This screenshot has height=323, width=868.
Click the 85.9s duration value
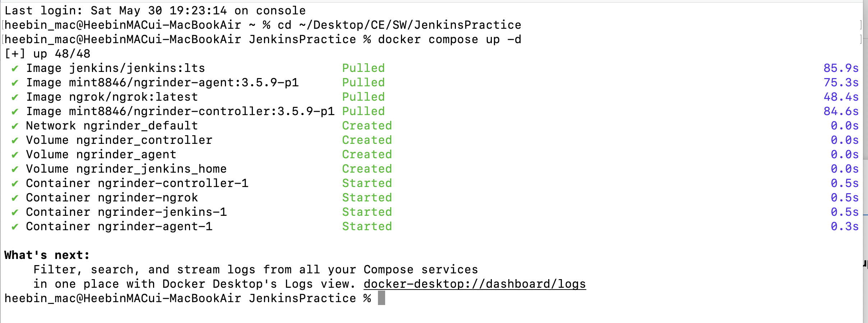point(841,68)
